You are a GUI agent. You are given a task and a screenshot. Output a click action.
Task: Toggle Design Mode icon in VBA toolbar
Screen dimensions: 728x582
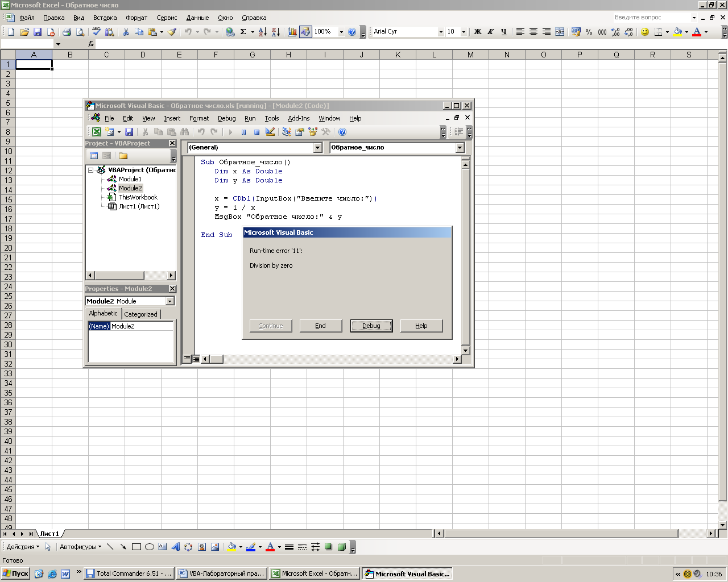pyautogui.click(x=270, y=132)
